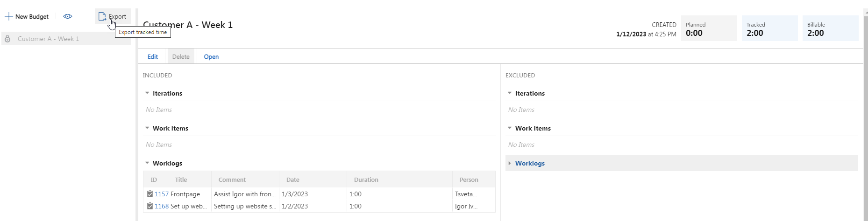
Task: Expand the Excluded Worklogs section
Action: click(x=510, y=163)
